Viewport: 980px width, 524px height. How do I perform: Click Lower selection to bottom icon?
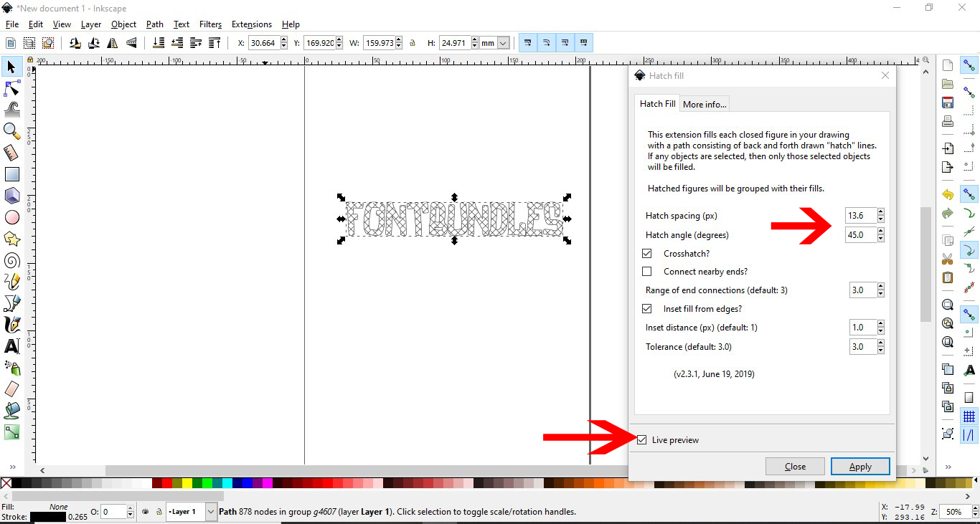tap(159, 43)
